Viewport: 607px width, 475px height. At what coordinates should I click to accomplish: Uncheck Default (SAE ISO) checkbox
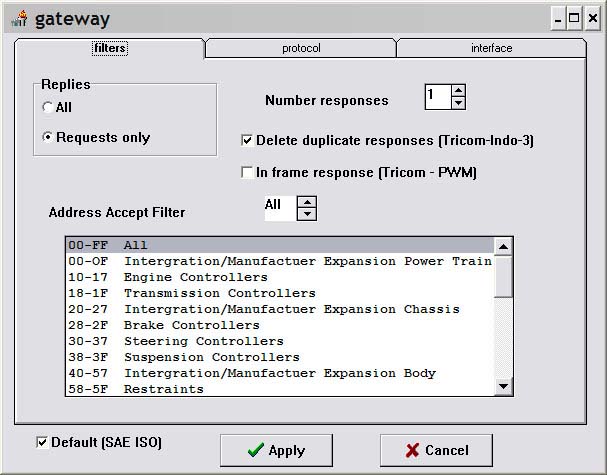pyautogui.click(x=42, y=442)
